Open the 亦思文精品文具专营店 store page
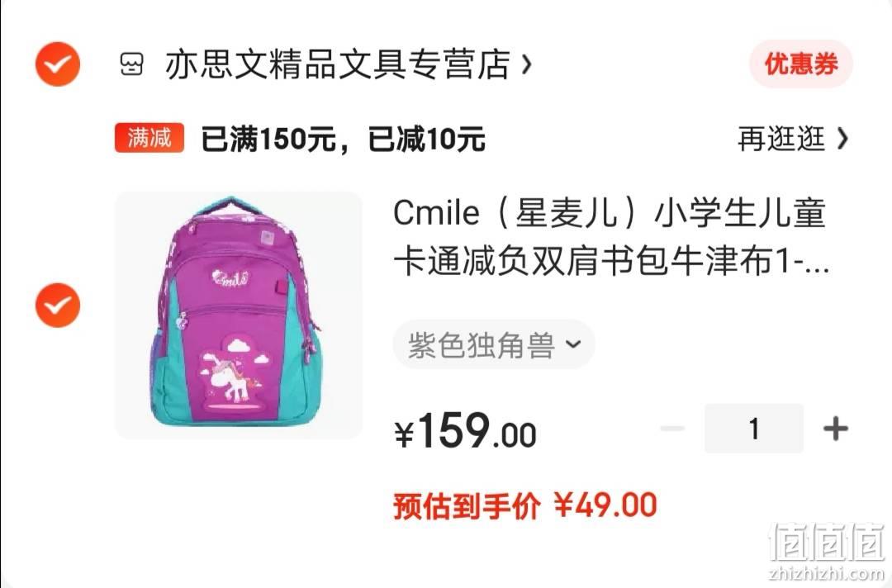Screen dimensions: 892x588 tap(338, 64)
